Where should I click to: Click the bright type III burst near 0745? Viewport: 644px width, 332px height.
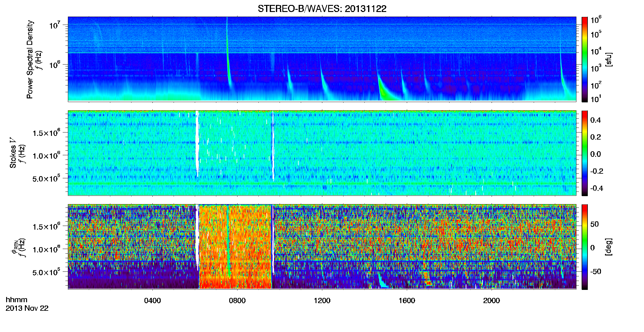(x=228, y=55)
